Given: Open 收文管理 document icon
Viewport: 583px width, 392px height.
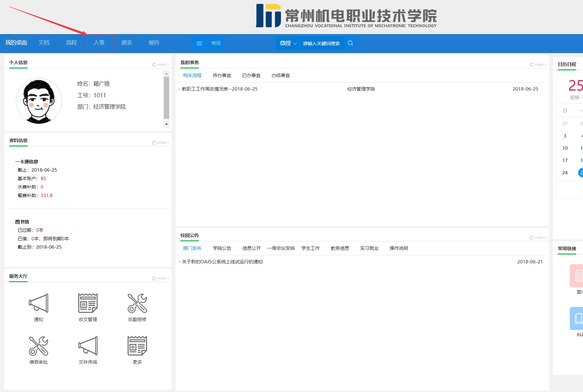Looking at the screenshot, I should [x=88, y=303].
